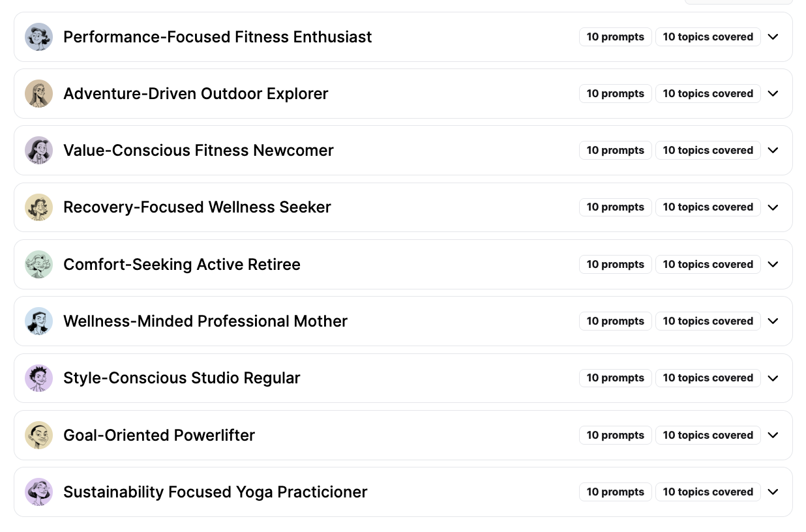This screenshot has height=532, width=806.
Task: Click the Performance-Focused Fitness Enthusiast avatar
Action: (38, 37)
